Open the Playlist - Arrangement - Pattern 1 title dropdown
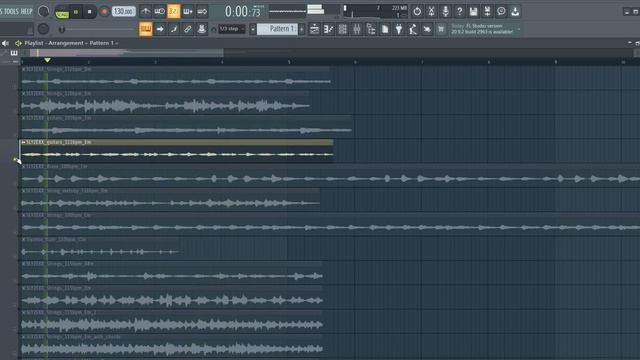Viewport: 640px width, 360px height. pyautogui.click(x=71, y=43)
